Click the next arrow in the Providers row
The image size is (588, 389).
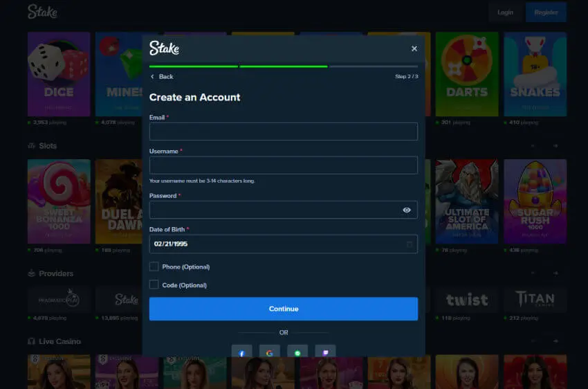coord(555,273)
